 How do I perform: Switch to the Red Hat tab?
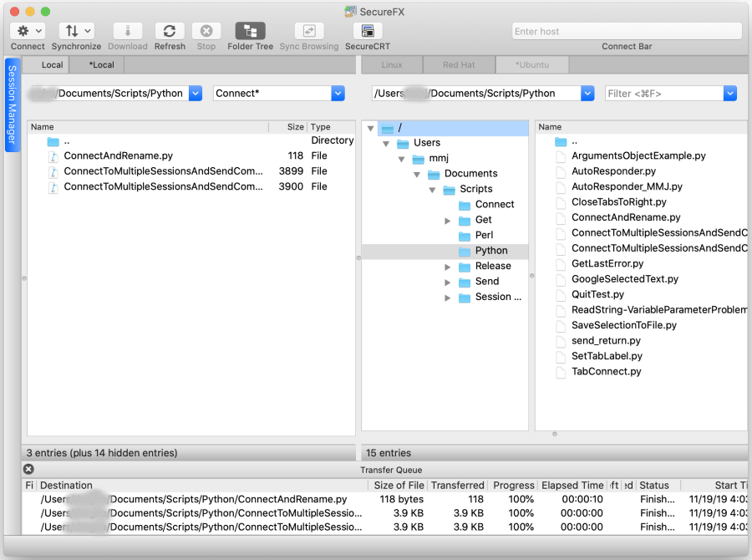click(459, 65)
